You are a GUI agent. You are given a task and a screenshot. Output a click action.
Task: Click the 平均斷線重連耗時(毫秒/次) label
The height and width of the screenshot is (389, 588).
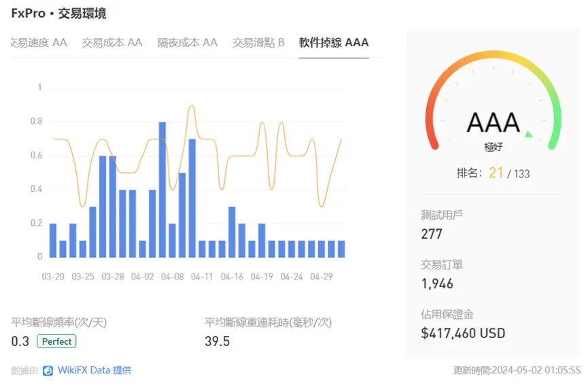pyautogui.click(x=268, y=322)
